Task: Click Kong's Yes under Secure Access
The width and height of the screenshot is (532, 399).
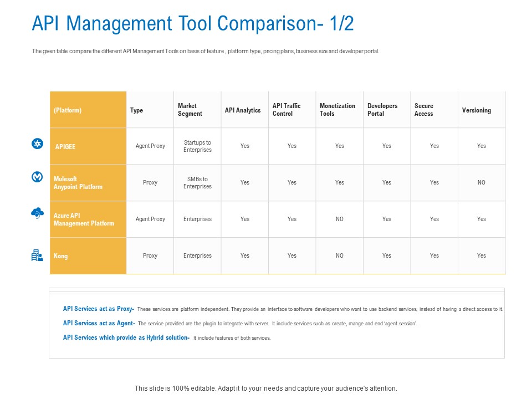Action: (434, 256)
